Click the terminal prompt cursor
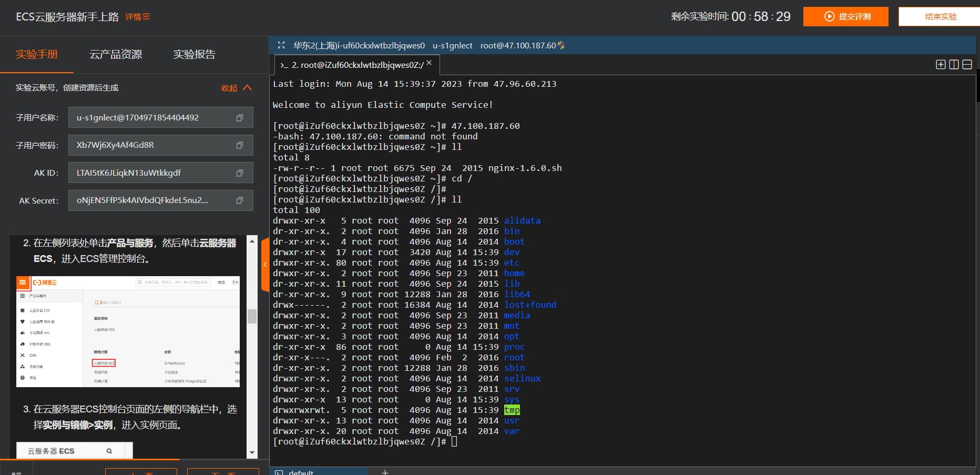Screen dimensions: 980x475 pyautogui.click(x=454, y=442)
